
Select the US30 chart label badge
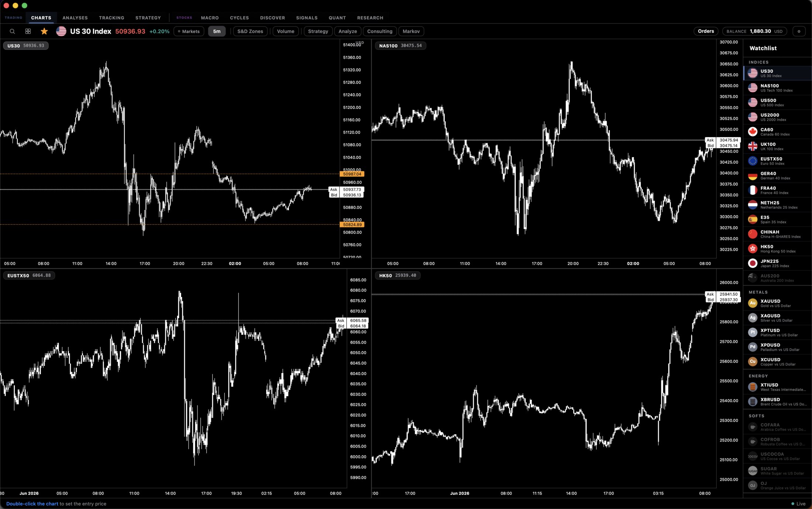point(26,46)
